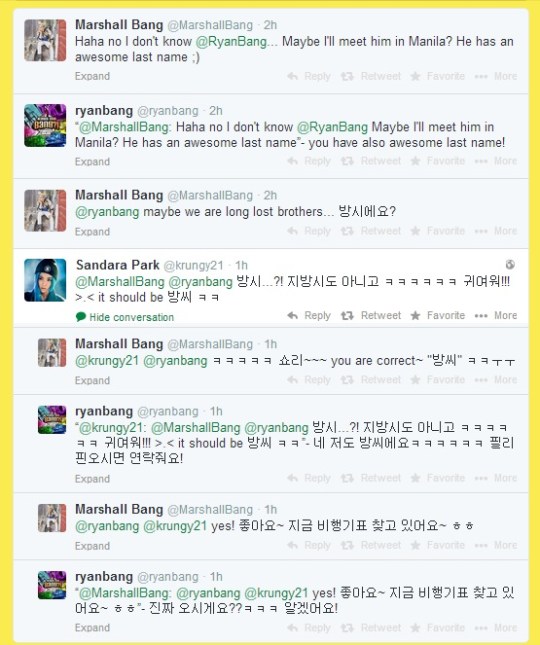Open ryanbang's avatar on second tweet
This screenshot has height=645, width=540.
(45, 125)
